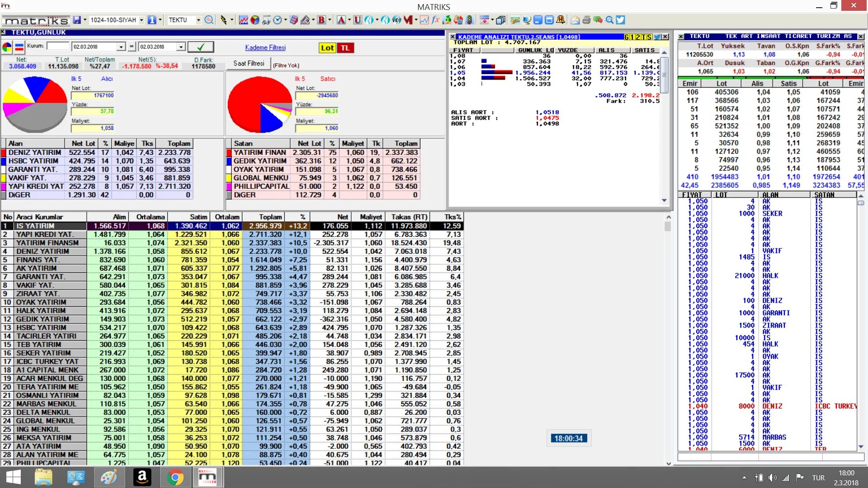Click the Twitter bird toolbar icon
This screenshot has height=488, width=868.
pos(621,20)
